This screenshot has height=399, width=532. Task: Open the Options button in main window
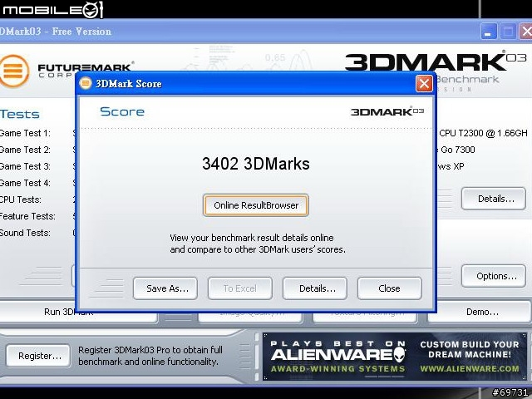click(x=493, y=276)
